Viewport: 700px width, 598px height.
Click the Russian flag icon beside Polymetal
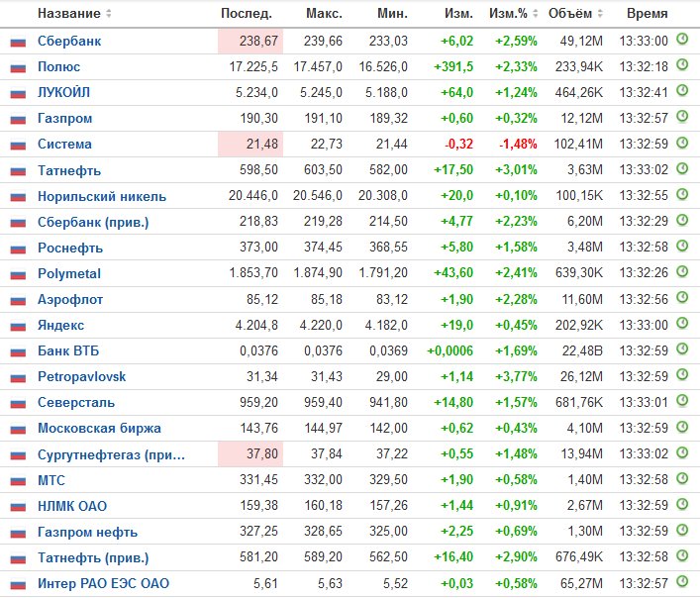click(x=18, y=275)
